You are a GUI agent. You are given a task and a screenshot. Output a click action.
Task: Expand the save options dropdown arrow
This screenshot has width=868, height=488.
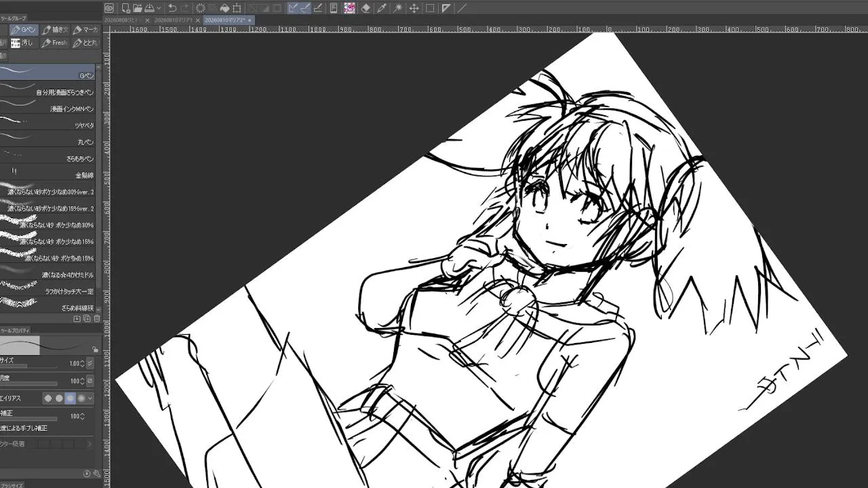[x=159, y=8]
